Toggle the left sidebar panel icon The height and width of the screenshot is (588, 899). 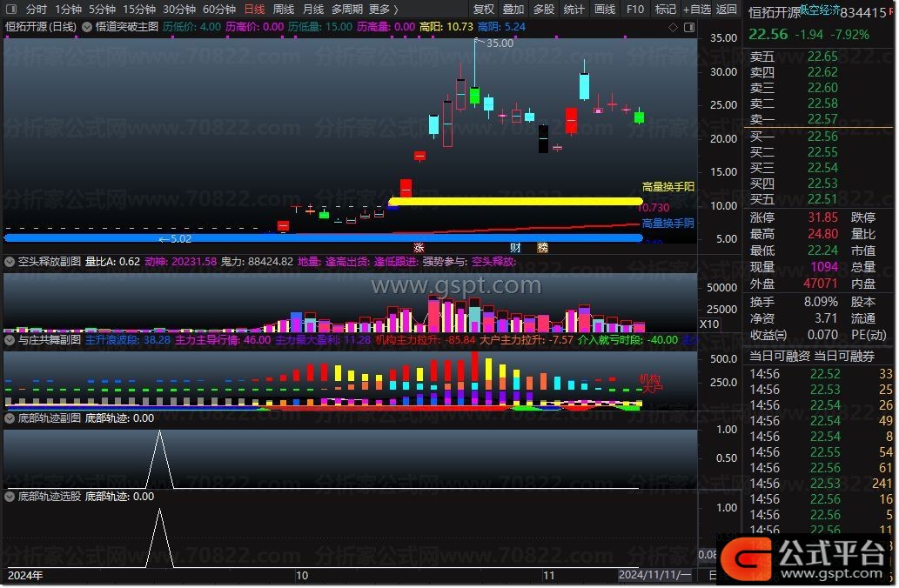pyautogui.click(x=11, y=10)
